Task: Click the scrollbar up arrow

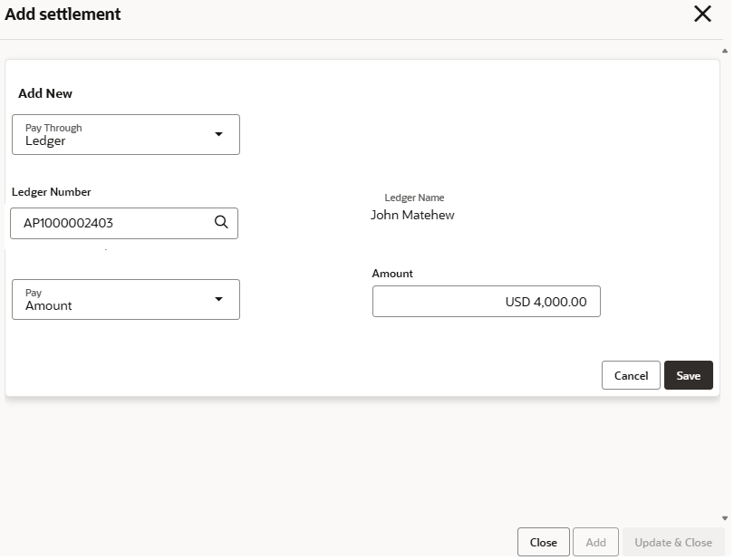Action: coord(725,51)
